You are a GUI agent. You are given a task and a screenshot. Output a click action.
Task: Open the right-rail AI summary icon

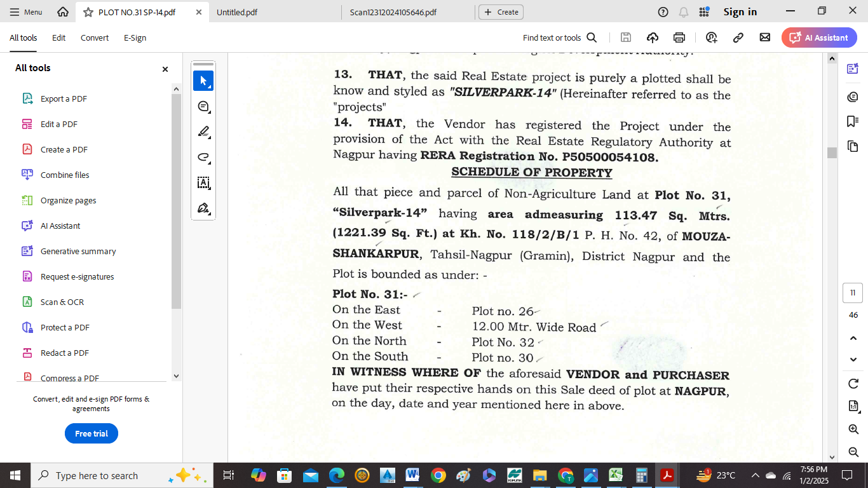(853, 69)
